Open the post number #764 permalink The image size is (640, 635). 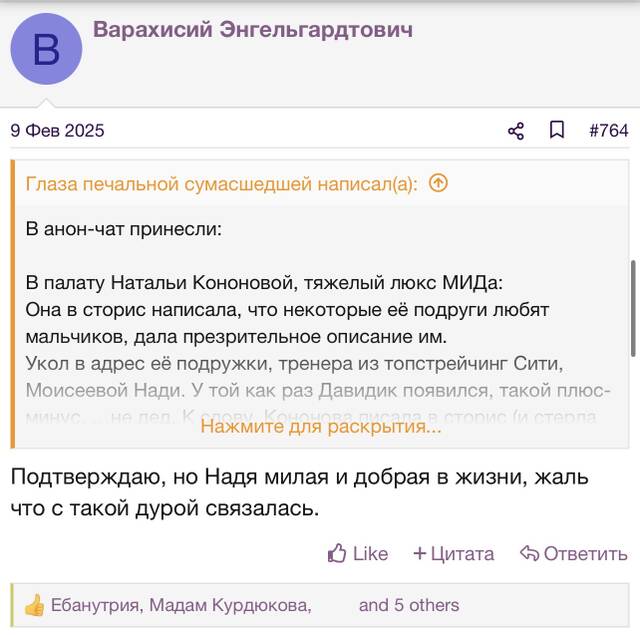coord(609,131)
